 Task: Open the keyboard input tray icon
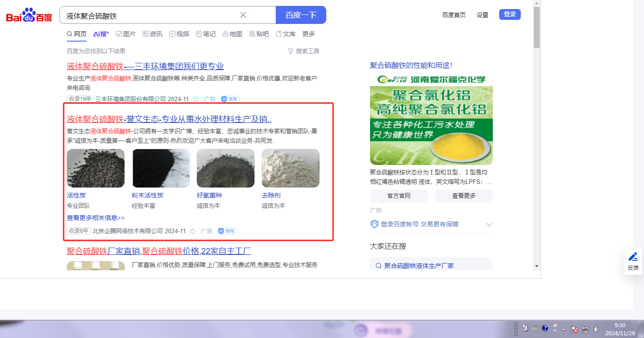click(x=535, y=329)
